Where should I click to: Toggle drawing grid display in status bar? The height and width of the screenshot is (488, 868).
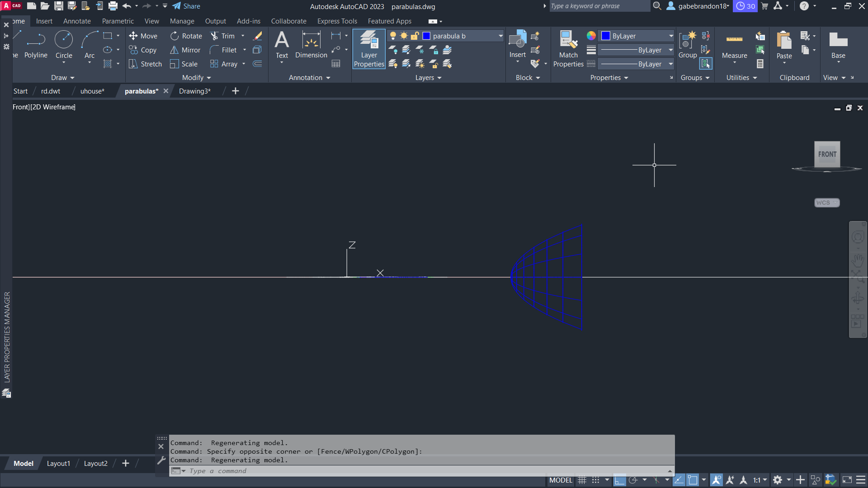click(582, 480)
